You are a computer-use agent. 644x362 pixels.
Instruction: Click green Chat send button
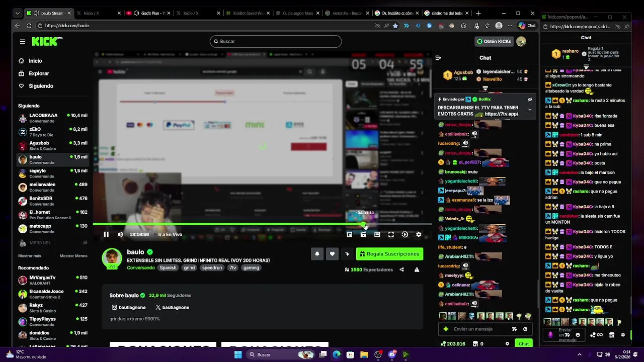[x=524, y=344]
